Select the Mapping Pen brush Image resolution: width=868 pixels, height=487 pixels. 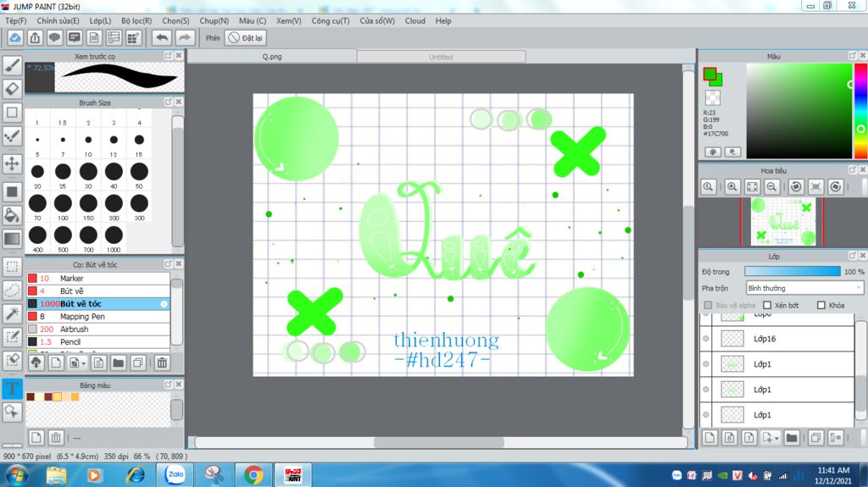(98, 317)
